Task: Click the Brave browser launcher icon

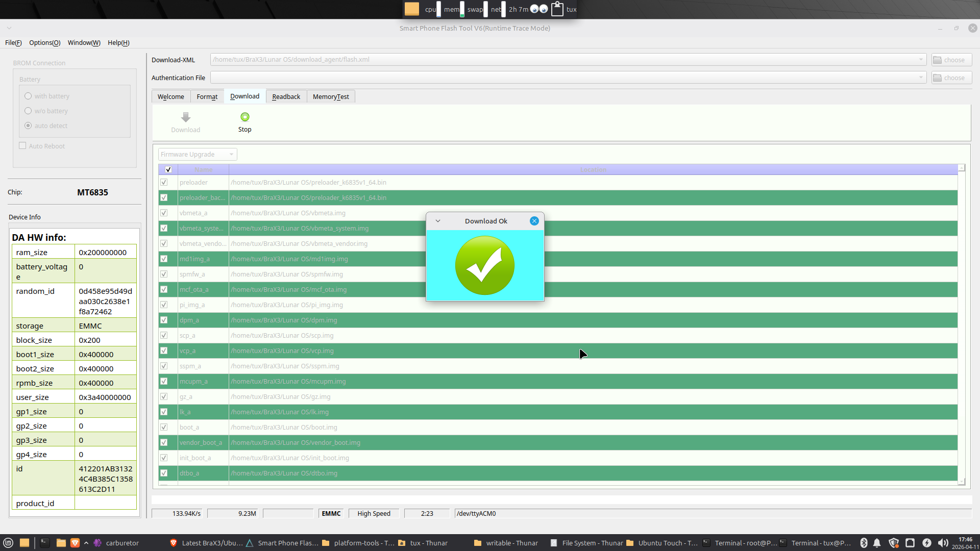Action: tap(75, 543)
